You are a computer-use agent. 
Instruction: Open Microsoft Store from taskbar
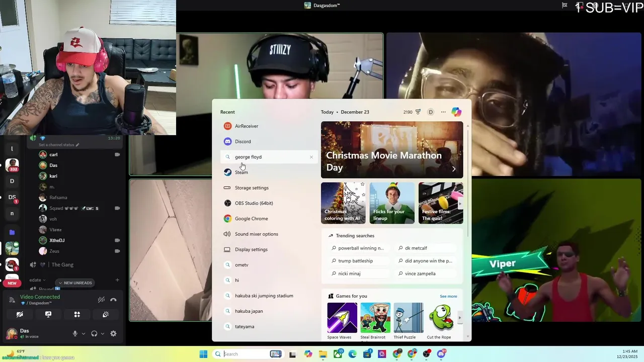pos(367,354)
